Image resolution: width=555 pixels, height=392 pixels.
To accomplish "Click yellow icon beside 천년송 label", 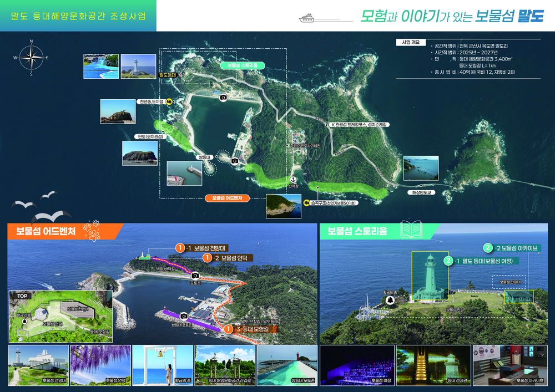I will click(169, 102).
